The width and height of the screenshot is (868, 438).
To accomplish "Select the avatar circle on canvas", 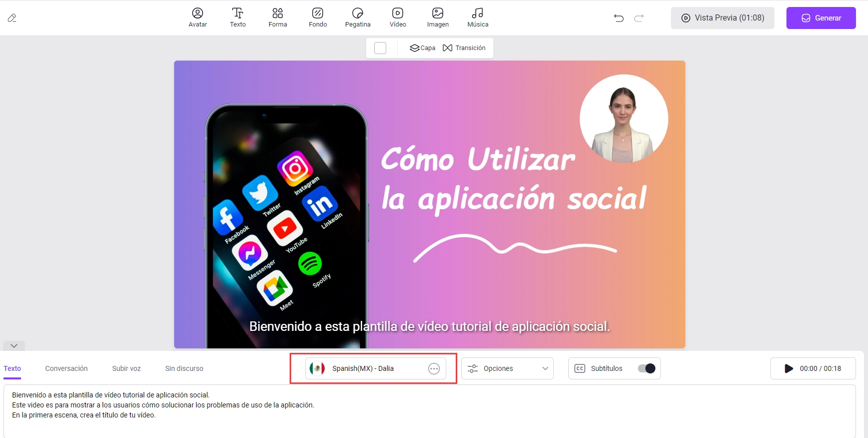I will pos(624,119).
